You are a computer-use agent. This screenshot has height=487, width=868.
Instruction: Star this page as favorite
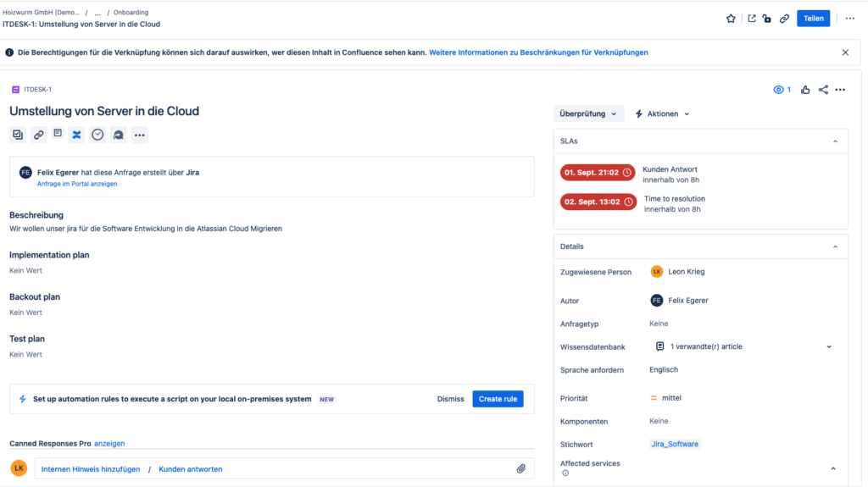click(x=731, y=19)
